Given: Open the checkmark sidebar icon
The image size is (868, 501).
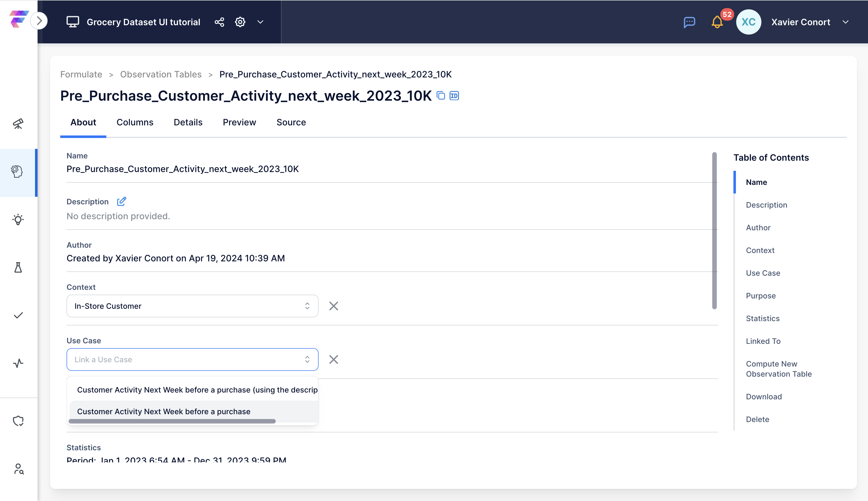Looking at the screenshot, I should click(18, 316).
